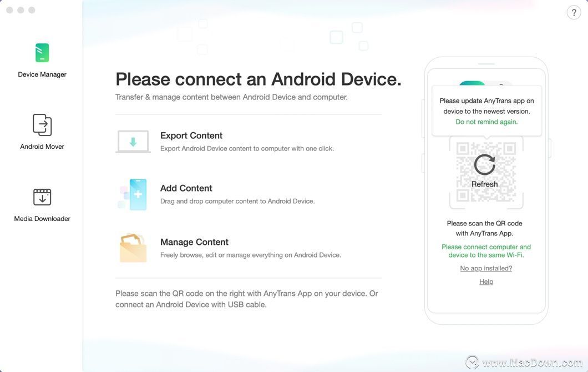Click 'Freely browse, edit or manage everything' description
588x372 pixels.
point(251,255)
